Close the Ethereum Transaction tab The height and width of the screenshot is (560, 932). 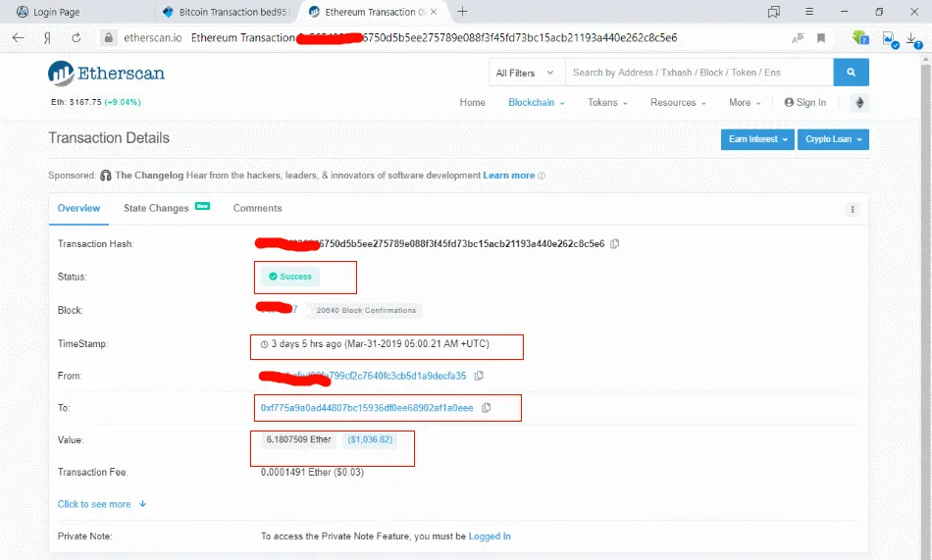(x=434, y=12)
